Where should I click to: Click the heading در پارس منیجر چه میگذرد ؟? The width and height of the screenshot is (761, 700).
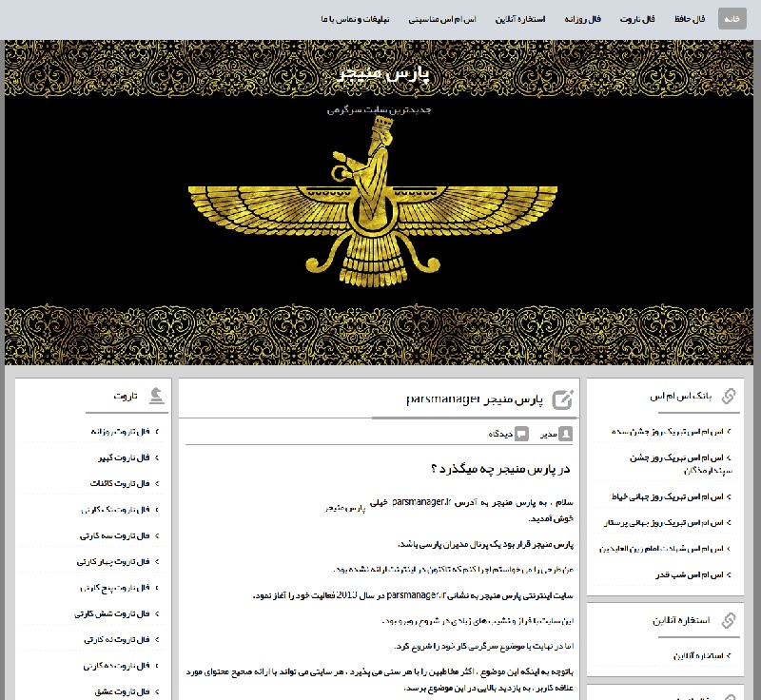point(500,469)
